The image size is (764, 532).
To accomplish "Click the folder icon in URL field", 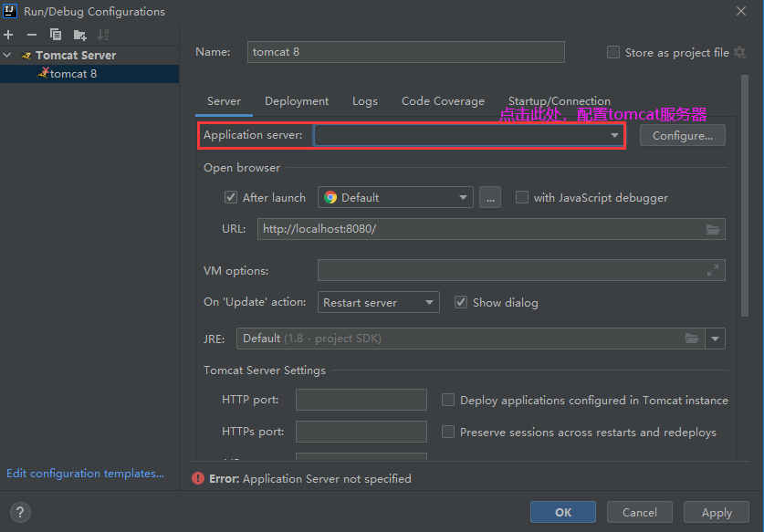I will (x=713, y=229).
